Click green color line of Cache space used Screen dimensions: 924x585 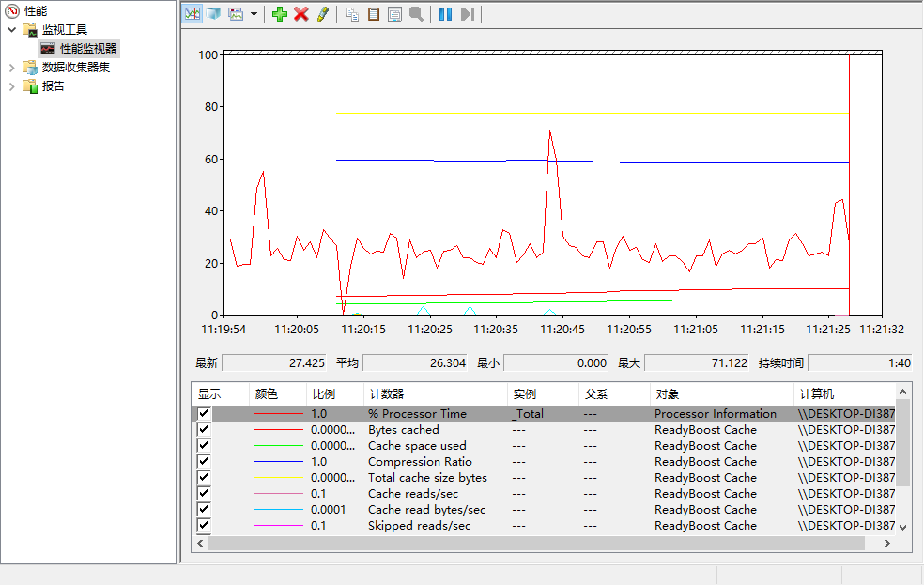(278, 445)
